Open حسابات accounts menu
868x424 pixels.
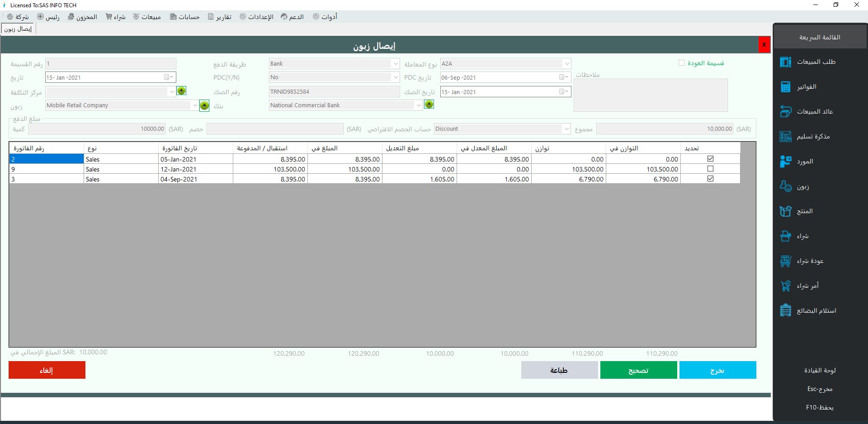[185, 17]
